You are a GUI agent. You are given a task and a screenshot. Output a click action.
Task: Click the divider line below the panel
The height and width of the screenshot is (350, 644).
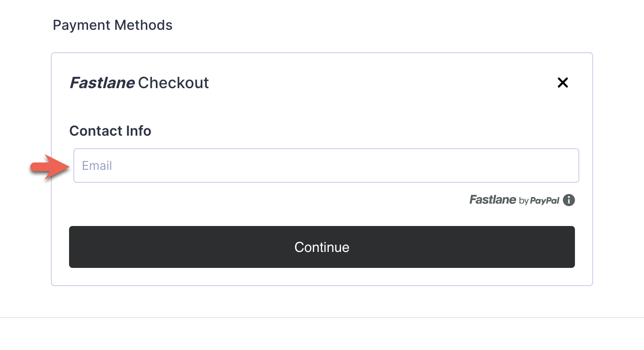coord(322,318)
